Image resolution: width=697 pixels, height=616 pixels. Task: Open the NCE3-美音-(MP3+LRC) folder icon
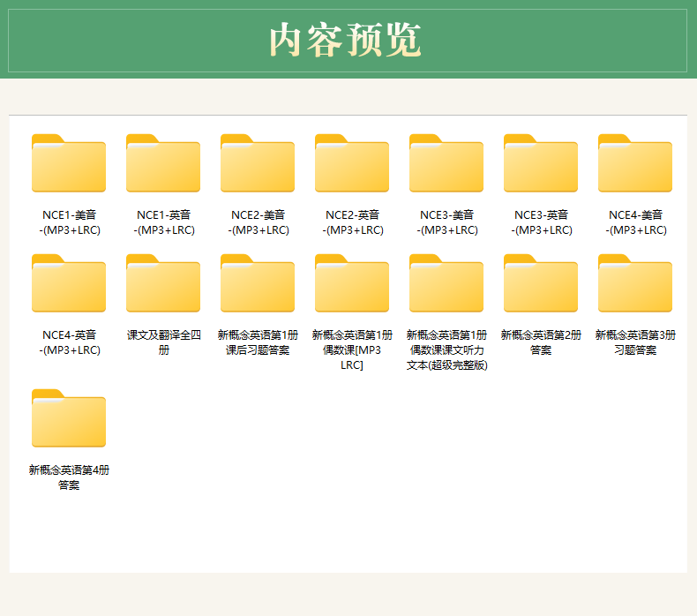[x=446, y=163]
